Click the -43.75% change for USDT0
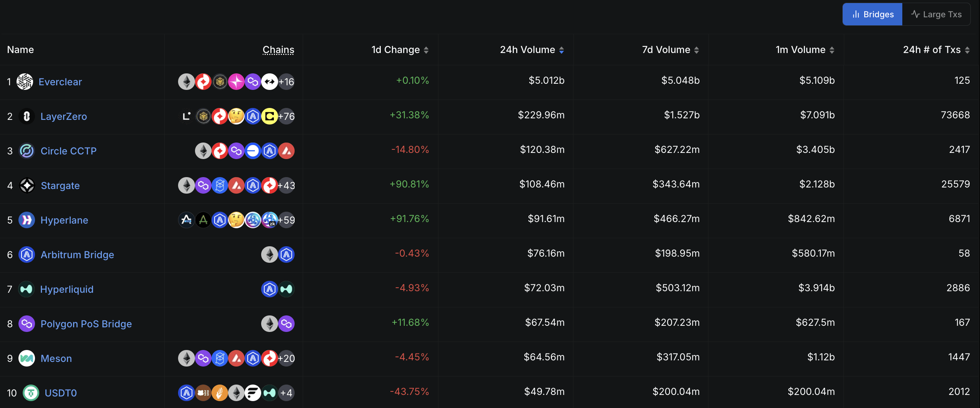The height and width of the screenshot is (408, 980). 409,391
